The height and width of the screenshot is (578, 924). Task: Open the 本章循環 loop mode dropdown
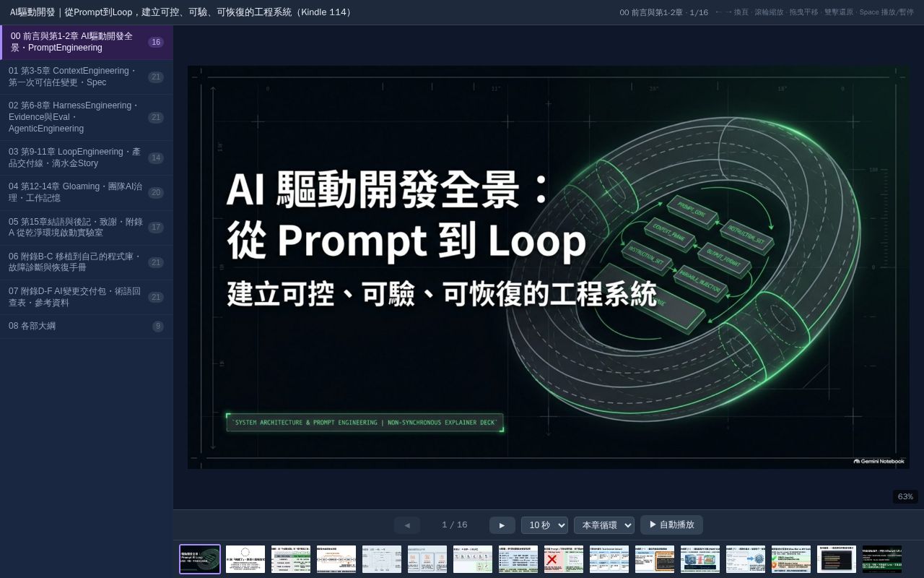click(x=604, y=525)
